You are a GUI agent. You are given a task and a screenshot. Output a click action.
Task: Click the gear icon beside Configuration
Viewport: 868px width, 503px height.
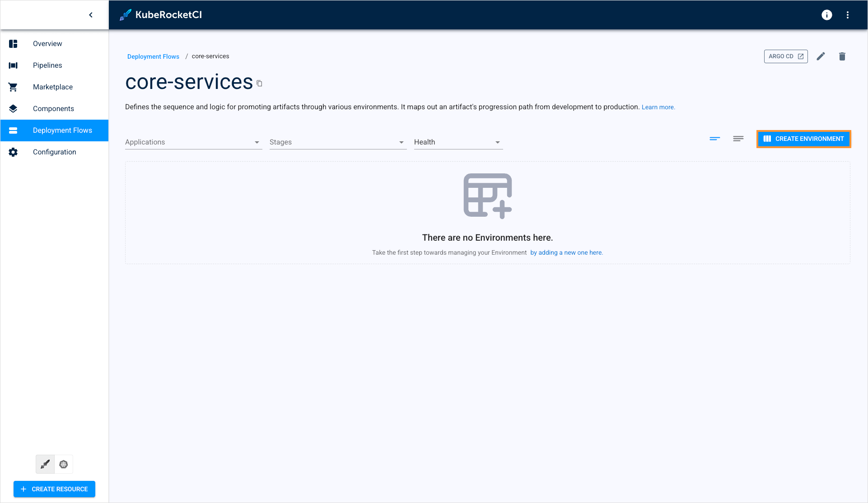pos(13,152)
